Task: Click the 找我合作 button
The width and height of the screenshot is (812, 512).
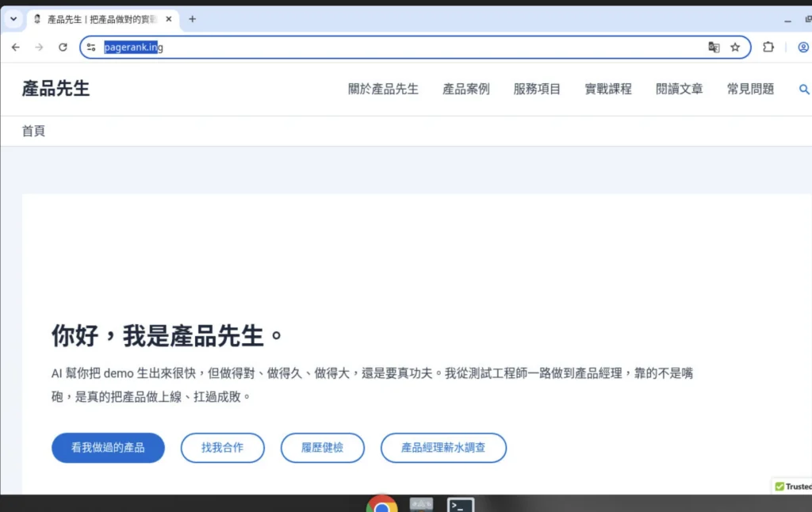Action: click(x=222, y=448)
